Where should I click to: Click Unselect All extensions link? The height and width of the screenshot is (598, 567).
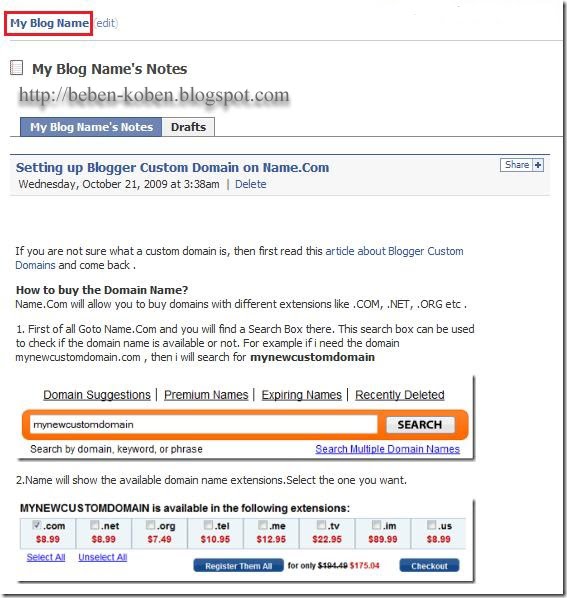click(x=103, y=557)
